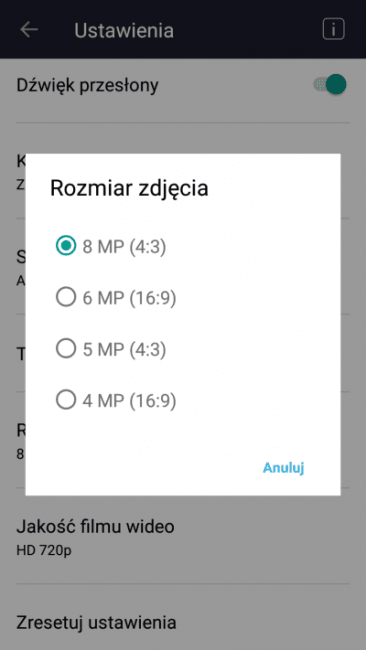Tap the back arrow in the header
Screen dimensions: 366x650
29,30
